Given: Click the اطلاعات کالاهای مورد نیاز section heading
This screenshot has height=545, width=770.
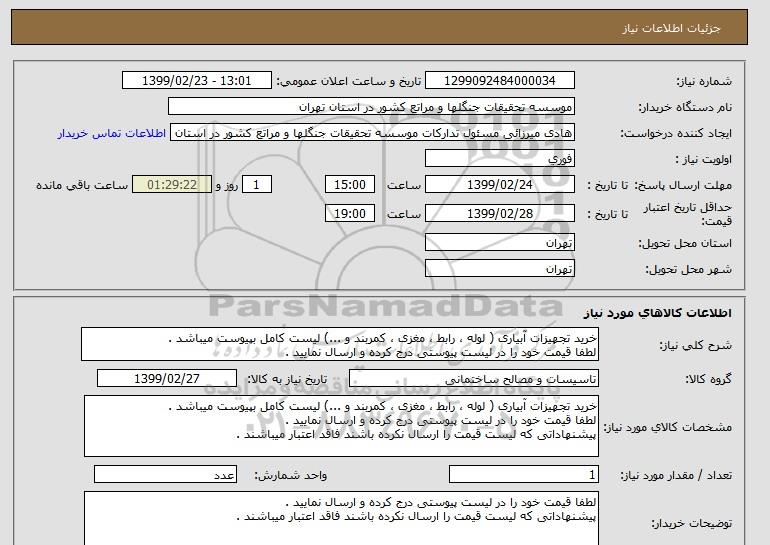Looking at the screenshot, I should click(657, 313).
